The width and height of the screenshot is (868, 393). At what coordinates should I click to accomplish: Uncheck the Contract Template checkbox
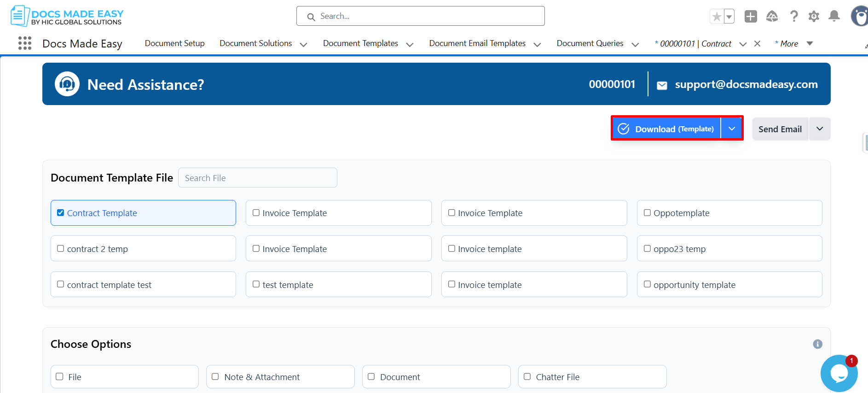click(x=61, y=213)
